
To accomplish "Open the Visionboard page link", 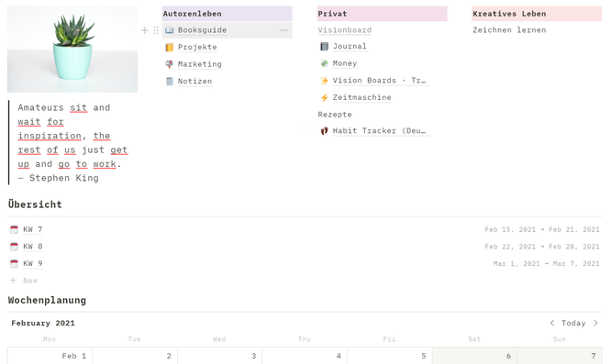I will [344, 30].
